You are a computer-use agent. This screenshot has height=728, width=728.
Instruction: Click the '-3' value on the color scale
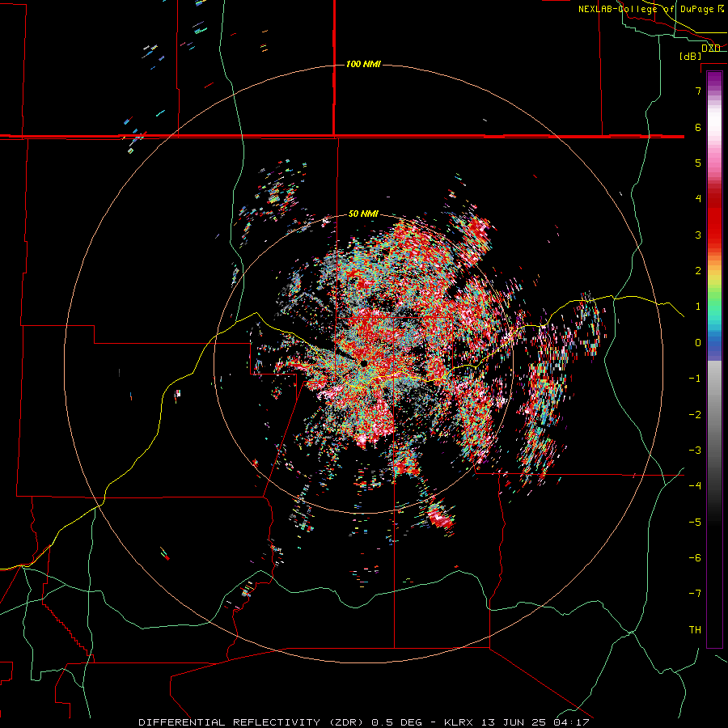(x=695, y=451)
